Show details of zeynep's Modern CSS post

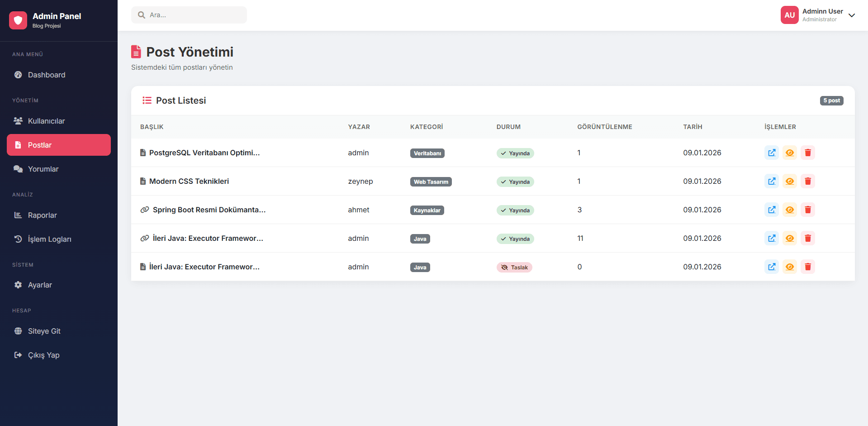coord(790,181)
